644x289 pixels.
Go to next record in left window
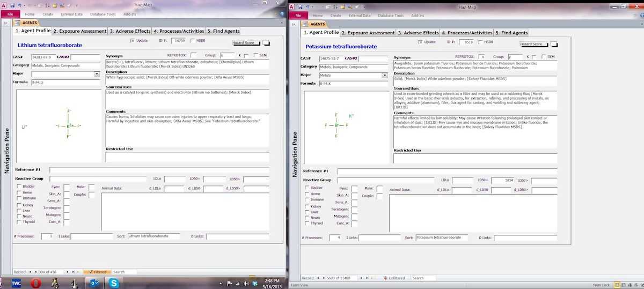click(x=67, y=272)
